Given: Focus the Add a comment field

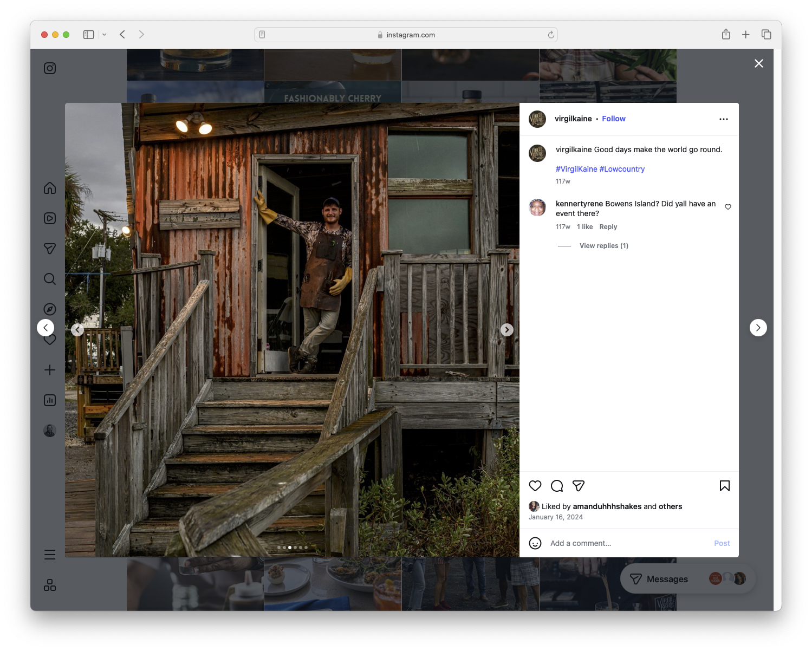Looking at the screenshot, I should (628, 543).
